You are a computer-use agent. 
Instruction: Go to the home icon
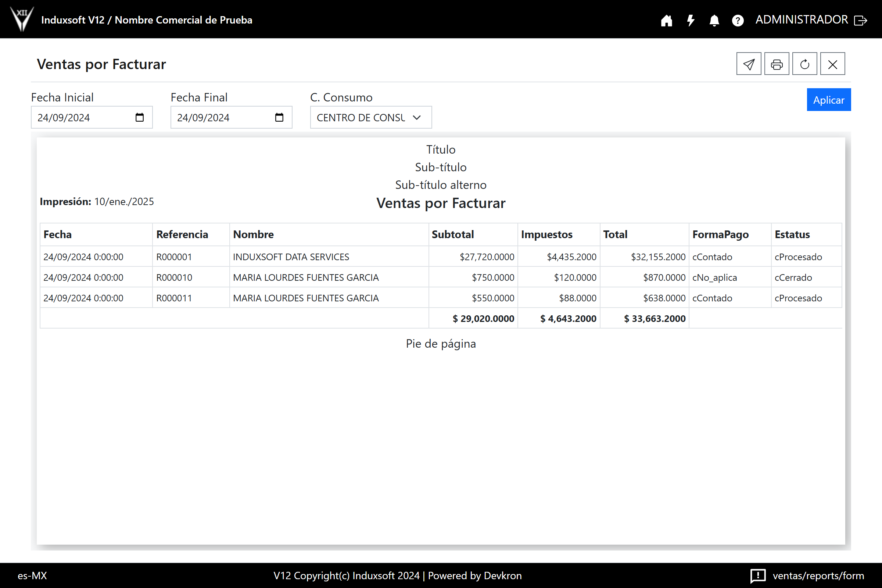tap(666, 20)
